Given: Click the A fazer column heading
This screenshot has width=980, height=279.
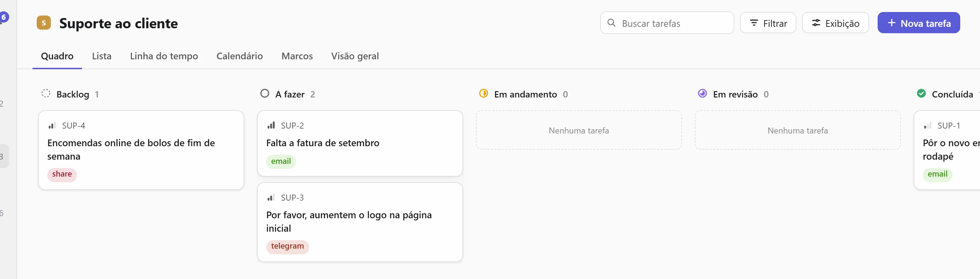Looking at the screenshot, I should [290, 94].
